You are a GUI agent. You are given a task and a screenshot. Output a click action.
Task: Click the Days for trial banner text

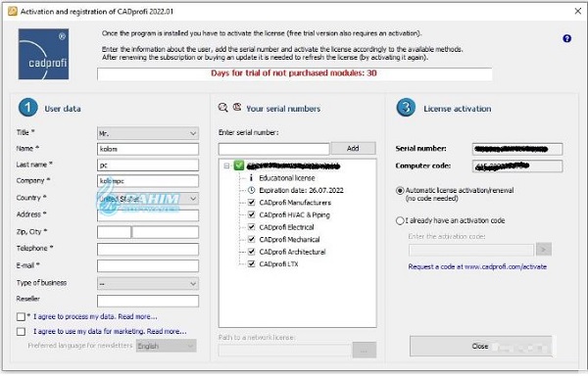[x=294, y=73]
